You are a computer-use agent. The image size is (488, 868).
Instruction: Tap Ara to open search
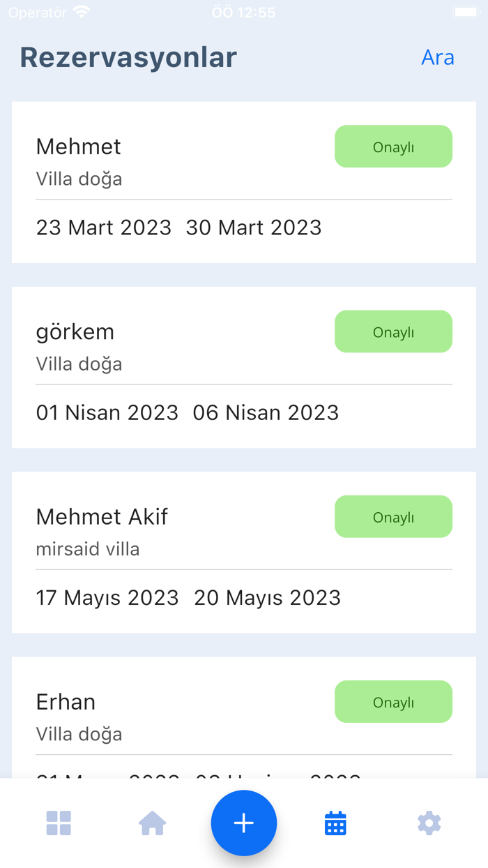pyautogui.click(x=438, y=57)
